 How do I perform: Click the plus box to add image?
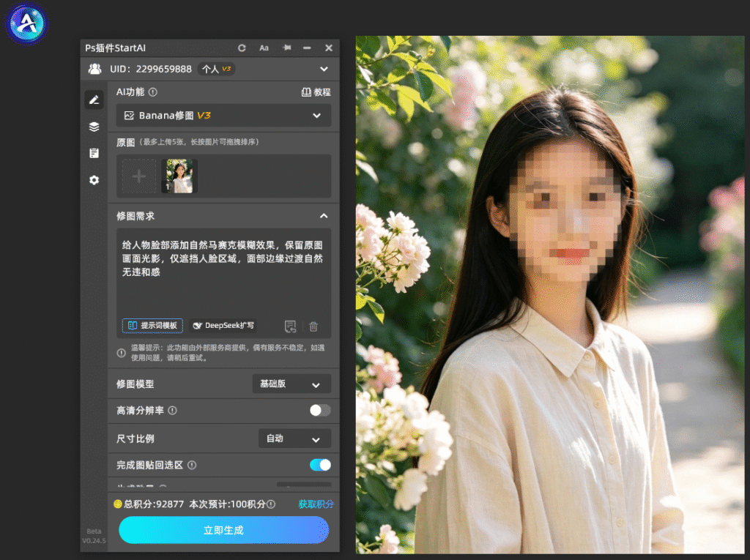139,176
